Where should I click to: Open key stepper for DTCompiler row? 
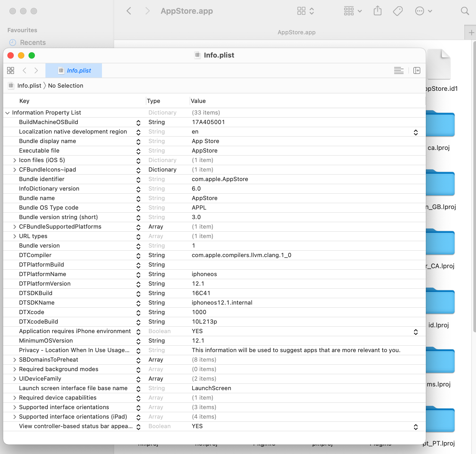click(138, 256)
